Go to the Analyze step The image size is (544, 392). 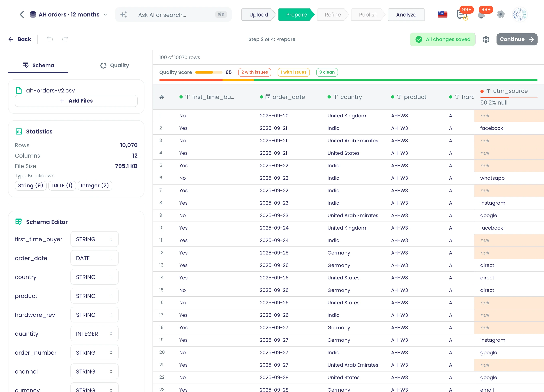pyautogui.click(x=406, y=15)
